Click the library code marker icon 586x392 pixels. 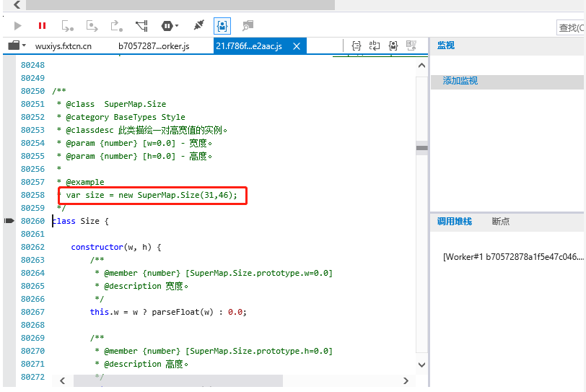pos(393,45)
